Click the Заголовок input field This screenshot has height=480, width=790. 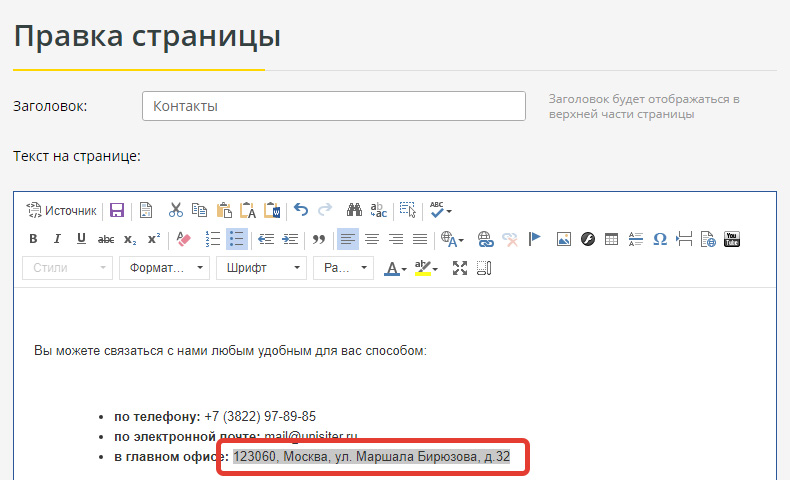pyautogui.click(x=334, y=106)
